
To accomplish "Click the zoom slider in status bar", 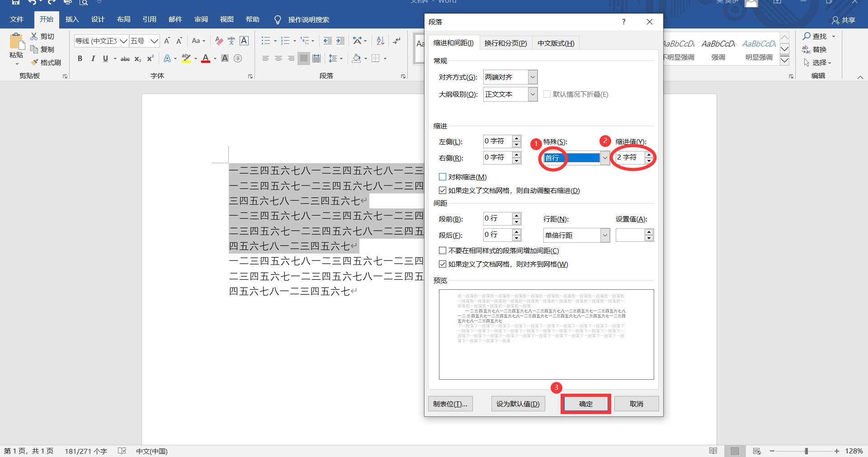I will point(806,451).
